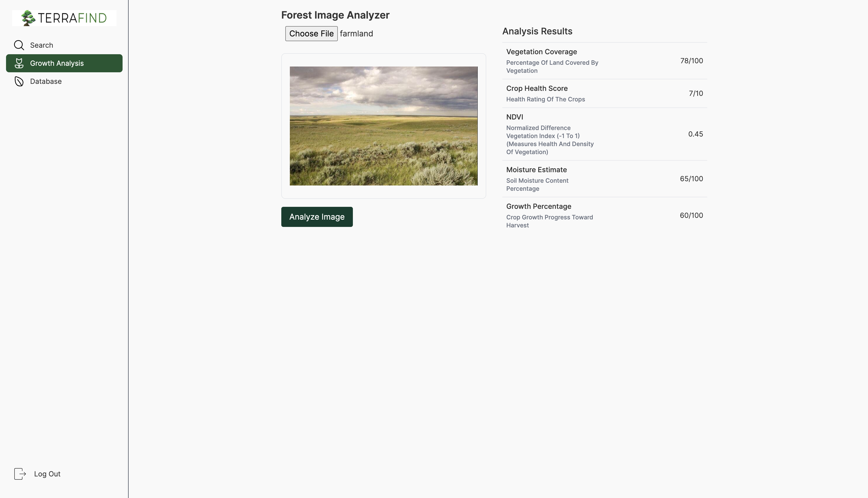868x498 pixels.
Task: Open the Search menu item
Action: tap(41, 45)
